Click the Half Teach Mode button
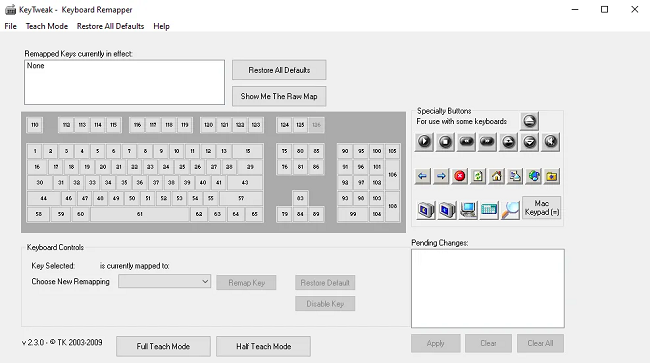 pos(263,346)
